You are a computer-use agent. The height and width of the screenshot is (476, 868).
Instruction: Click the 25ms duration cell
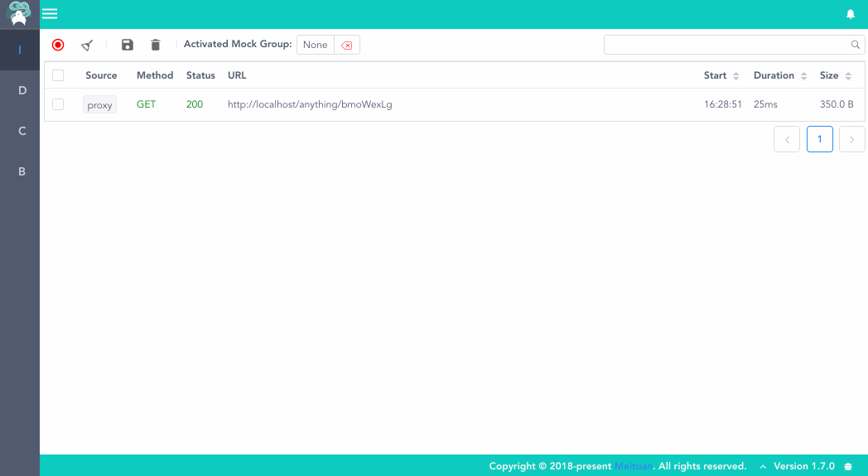click(x=765, y=104)
